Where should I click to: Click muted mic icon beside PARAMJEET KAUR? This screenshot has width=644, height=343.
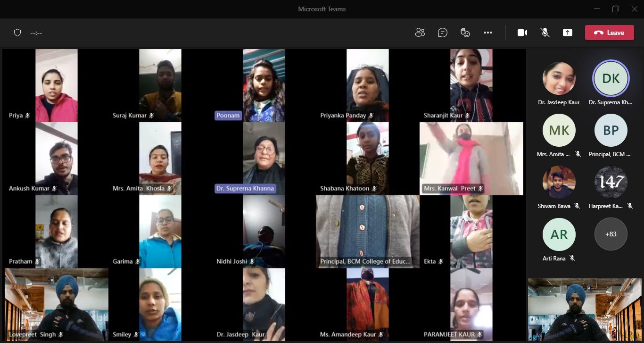pos(480,335)
